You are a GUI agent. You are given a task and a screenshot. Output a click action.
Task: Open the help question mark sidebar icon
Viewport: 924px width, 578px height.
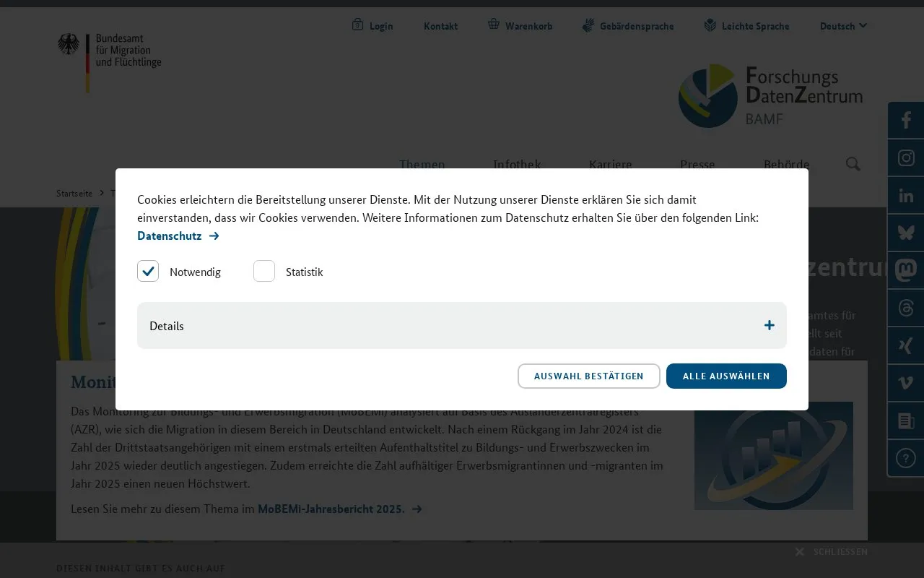click(x=906, y=458)
